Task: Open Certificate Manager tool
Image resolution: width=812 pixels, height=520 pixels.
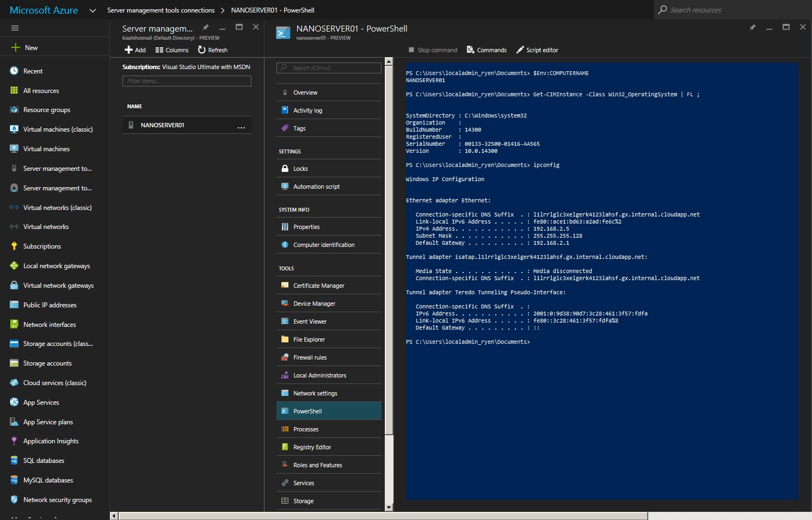Action: click(329, 286)
